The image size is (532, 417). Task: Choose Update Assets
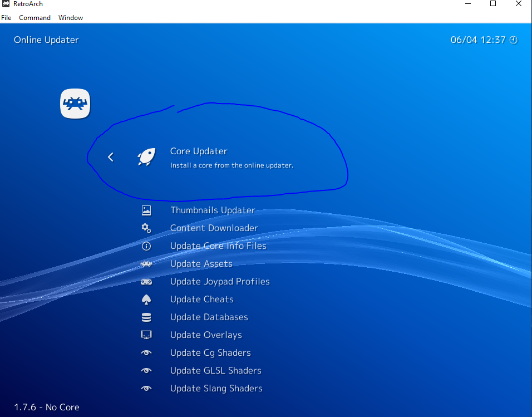201,264
